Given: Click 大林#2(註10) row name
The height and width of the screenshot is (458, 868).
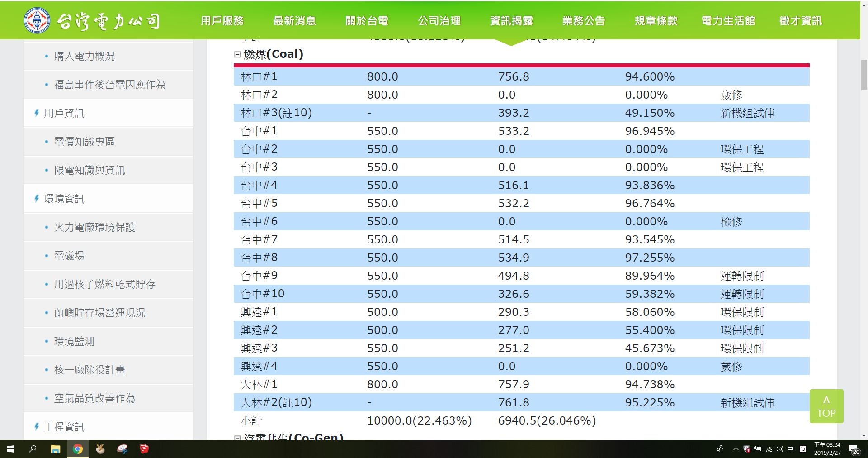Looking at the screenshot, I should (276, 402).
